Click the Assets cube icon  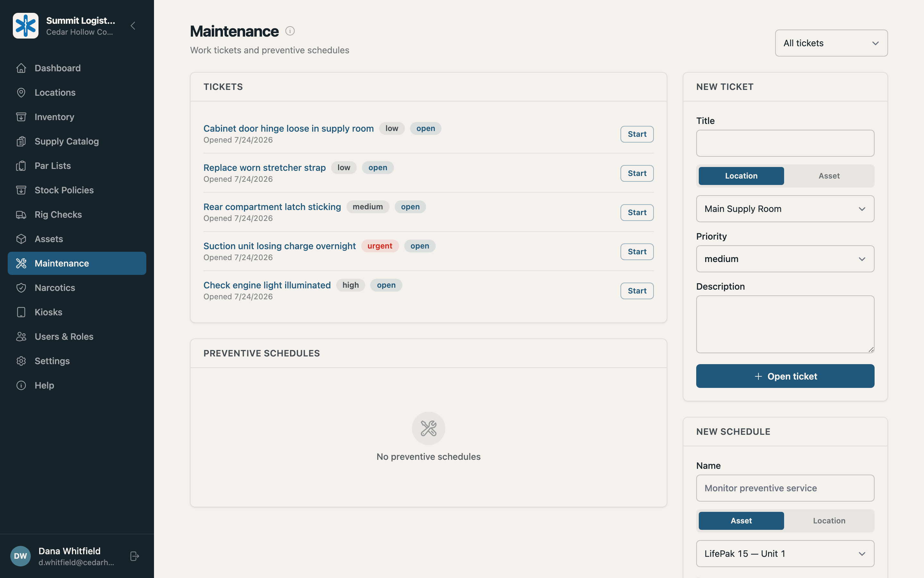click(21, 239)
